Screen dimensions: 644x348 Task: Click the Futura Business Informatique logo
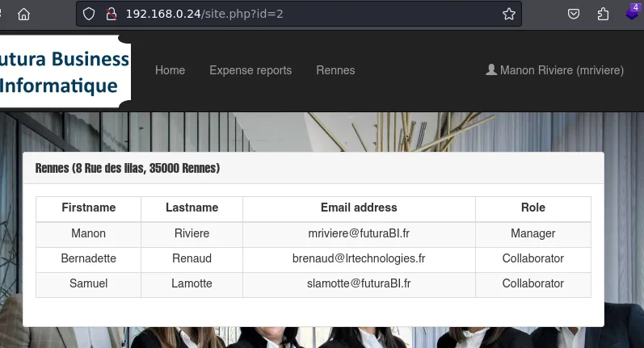point(65,71)
